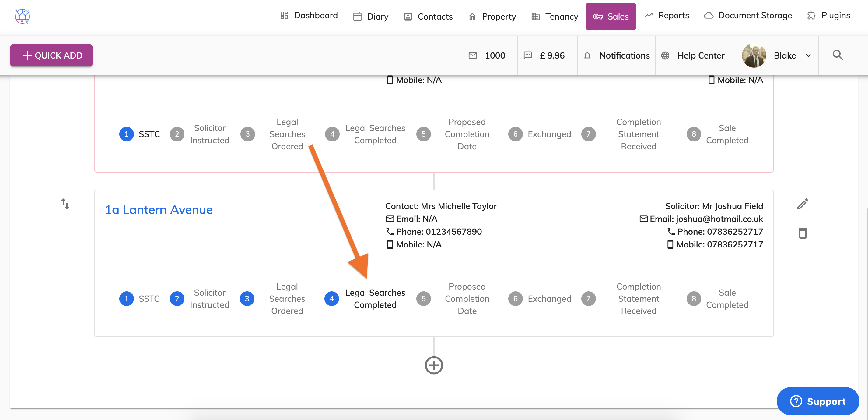The height and width of the screenshot is (420, 868).
Task: Select step 2 Solicitor Instructed in upper card
Action: coord(177,134)
